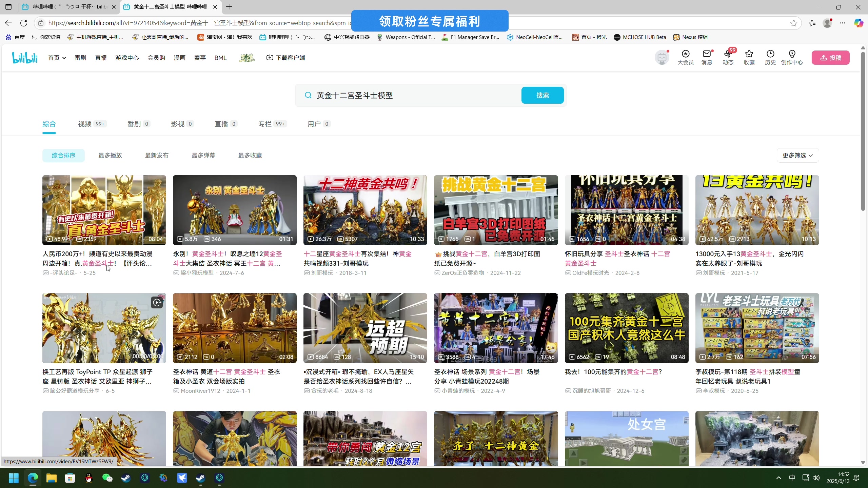Open Windows Start menu
The width and height of the screenshot is (868, 488).
pos(14,478)
